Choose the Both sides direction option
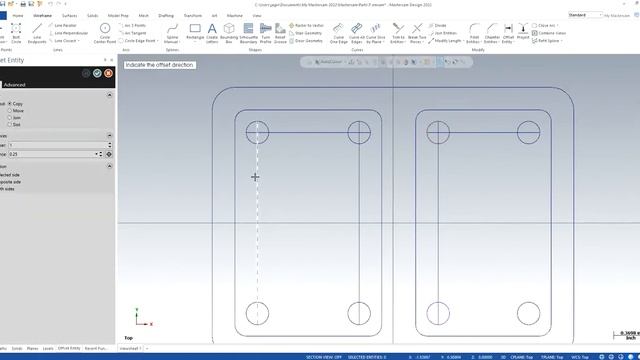The height and width of the screenshot is (360, 640). [7, 189]
